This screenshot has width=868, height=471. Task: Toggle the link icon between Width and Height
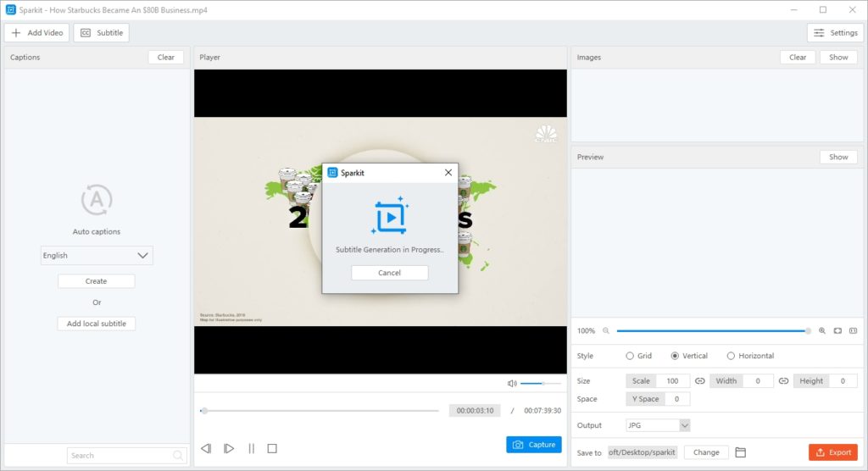click(x=783, y=381)
